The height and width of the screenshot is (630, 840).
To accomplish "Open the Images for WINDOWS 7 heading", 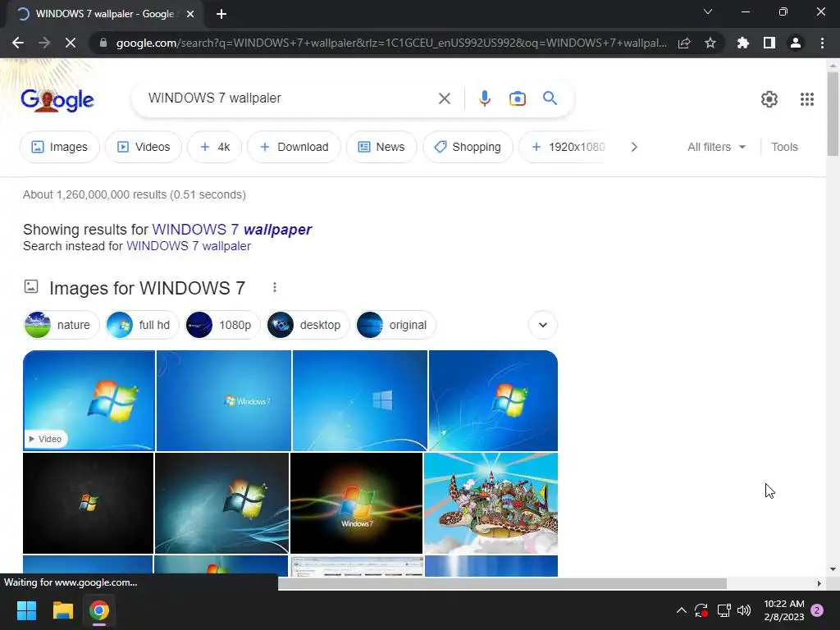I will tap(147, 288).
